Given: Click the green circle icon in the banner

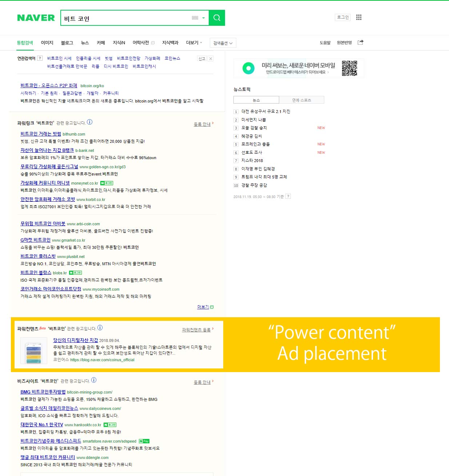Looking at the screenshot, I should pyautogui.click(x=248, y=68).
